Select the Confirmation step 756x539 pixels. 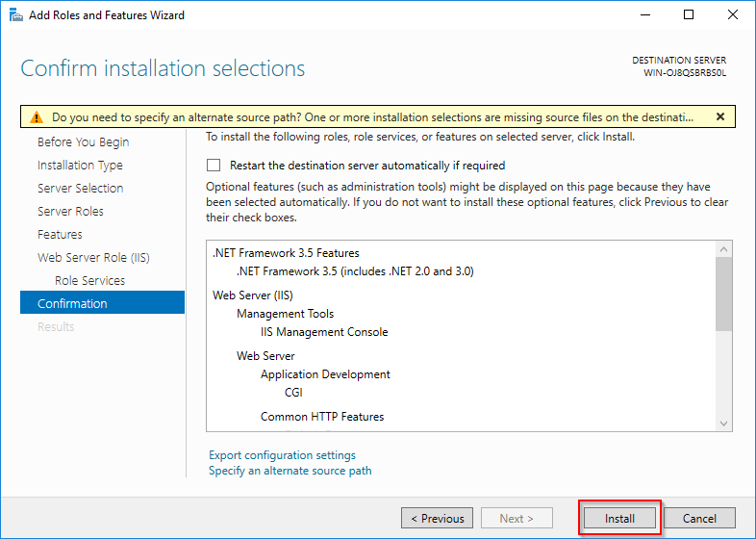pyautogui.click(x=72, y=304)
